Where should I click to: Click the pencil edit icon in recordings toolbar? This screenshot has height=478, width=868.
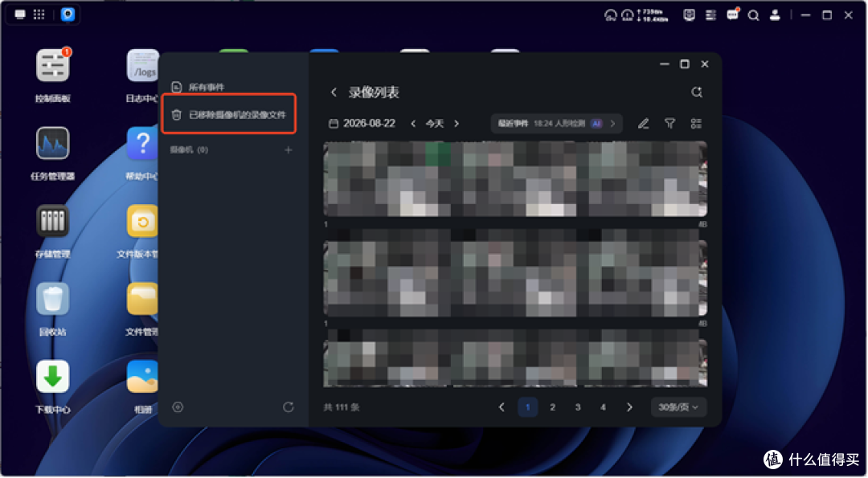[x=643, y=124]
